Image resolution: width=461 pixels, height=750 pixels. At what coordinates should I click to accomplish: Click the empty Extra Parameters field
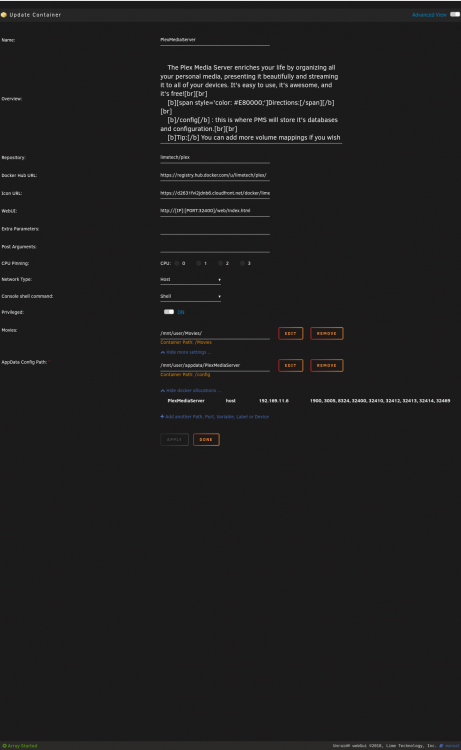click(215, 229)
